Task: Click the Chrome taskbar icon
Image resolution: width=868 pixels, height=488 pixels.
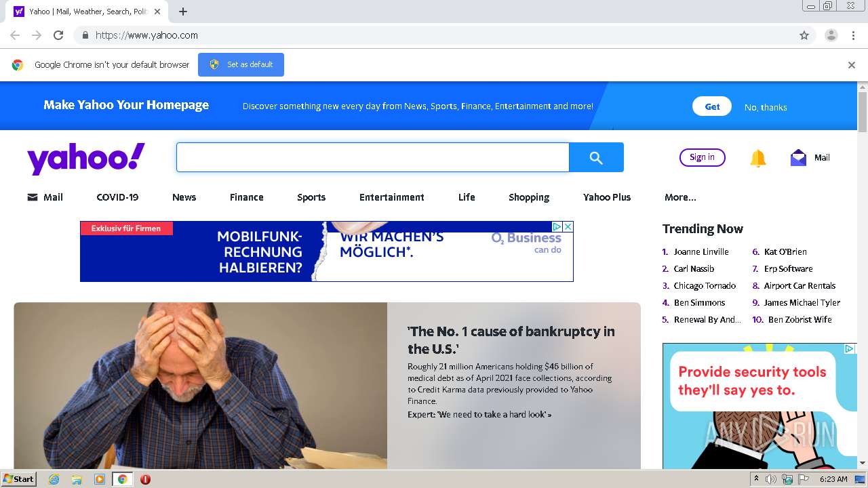Action: [x=122, y=479]
